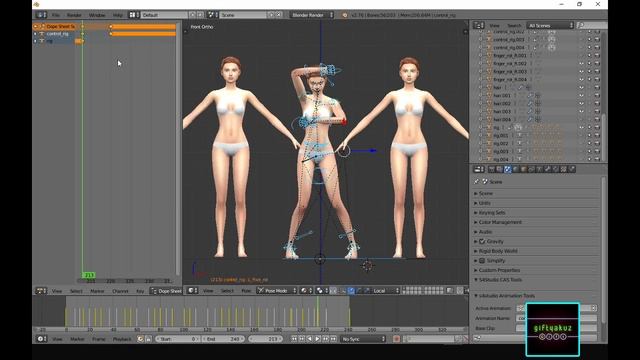Open the File menu
Screen dimensions: 640x360
(56, 15)
